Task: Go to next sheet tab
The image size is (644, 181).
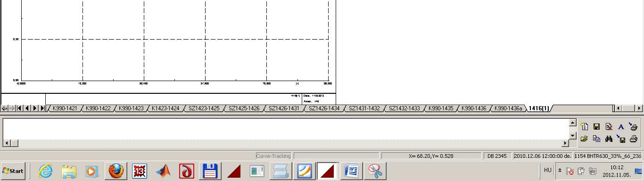Action: pyautogui.click(x=34, y=108)
